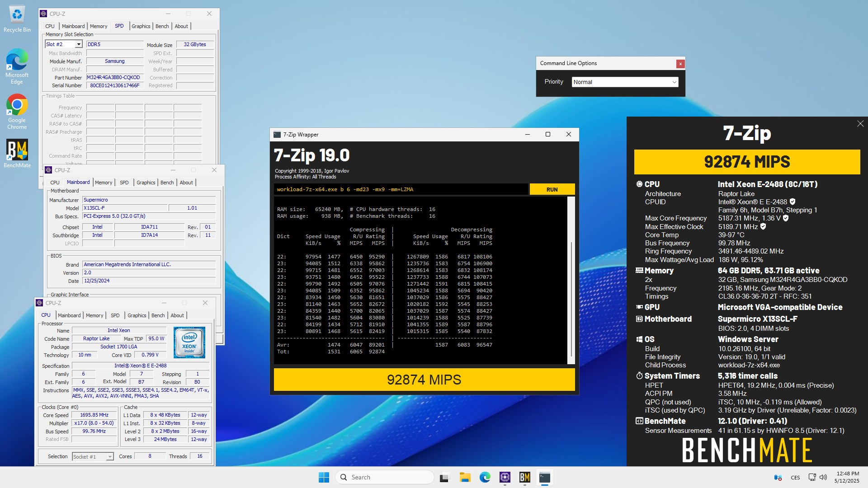Open Graphics tab in bottom CPU-Z window
868x488 pixels.
(137, 315)
